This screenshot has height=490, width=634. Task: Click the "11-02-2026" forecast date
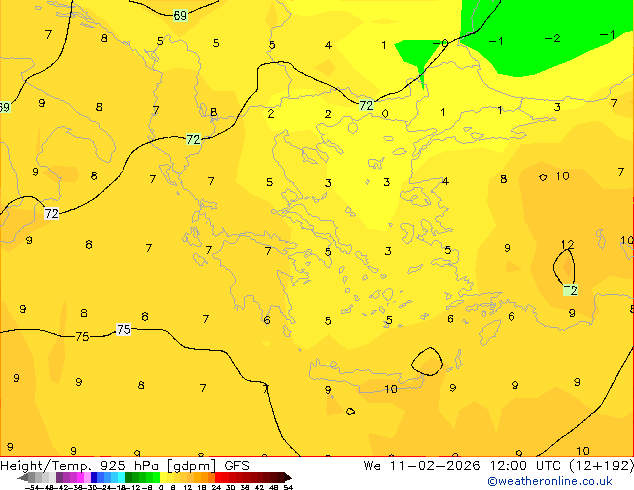(435, 466)
